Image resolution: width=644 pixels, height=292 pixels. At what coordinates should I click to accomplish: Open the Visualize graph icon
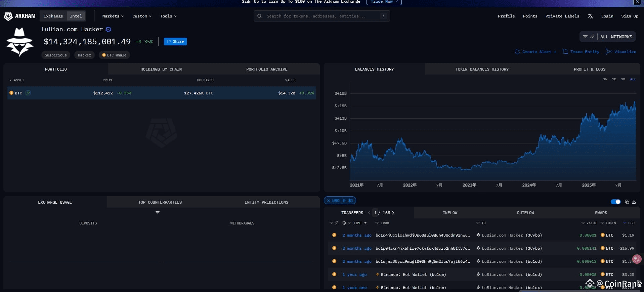pyautogui.click(x=608, y=52)
